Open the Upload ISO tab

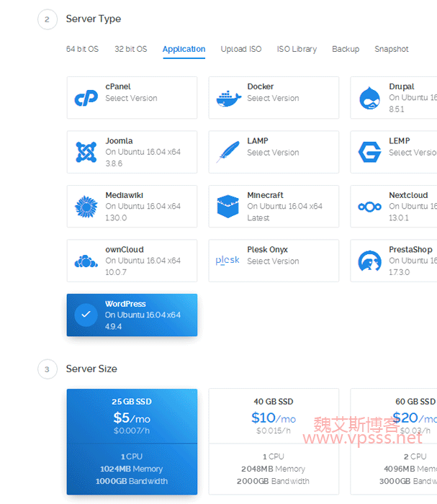[x=241, y=49]
